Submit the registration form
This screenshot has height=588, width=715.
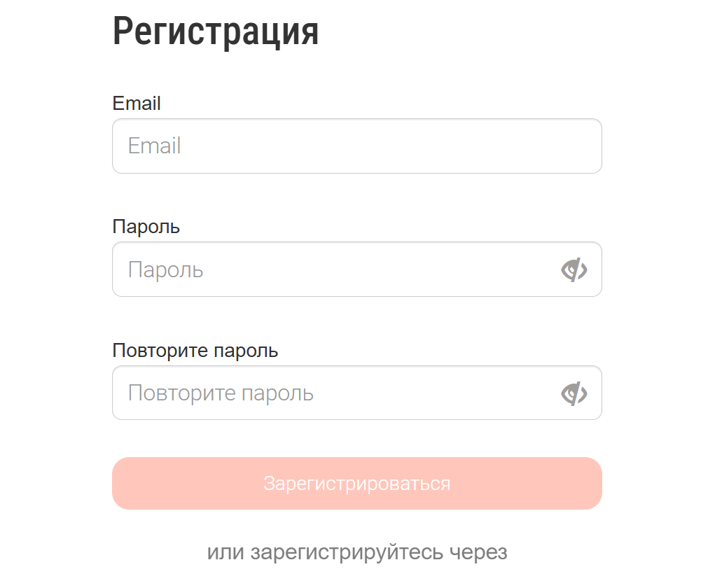(x=356, y=484)
